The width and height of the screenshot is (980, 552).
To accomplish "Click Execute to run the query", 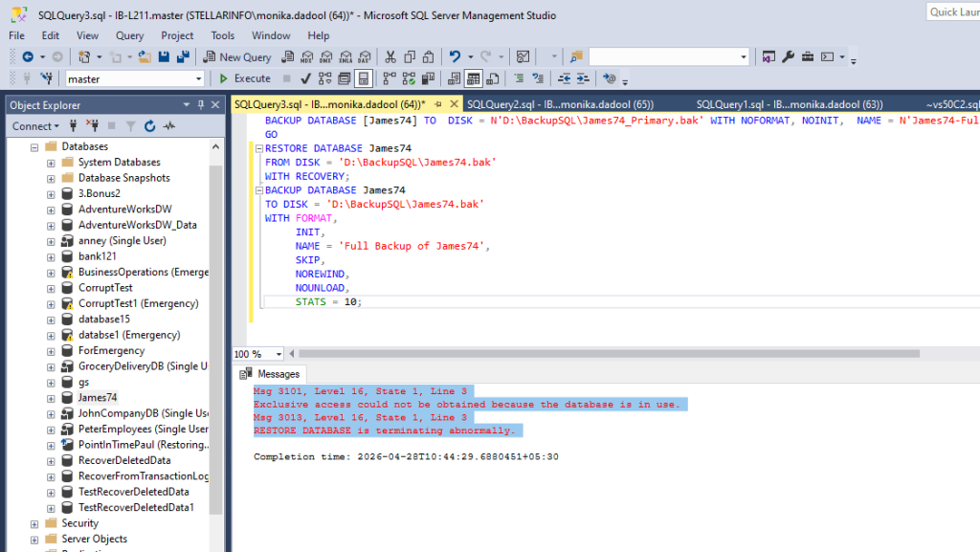I will pyautogui.click(x=245, y=78).
